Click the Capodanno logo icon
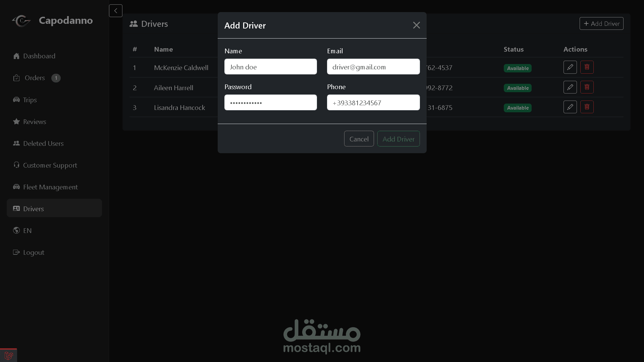Screen dimensions: 644x362 pos(21,21)
